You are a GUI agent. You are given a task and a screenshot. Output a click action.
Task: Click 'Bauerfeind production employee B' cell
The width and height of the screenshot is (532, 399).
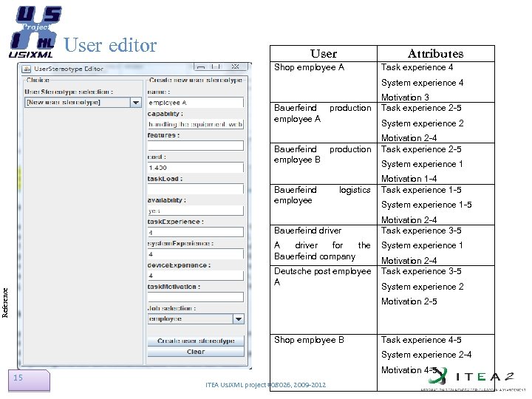[324, 164]
